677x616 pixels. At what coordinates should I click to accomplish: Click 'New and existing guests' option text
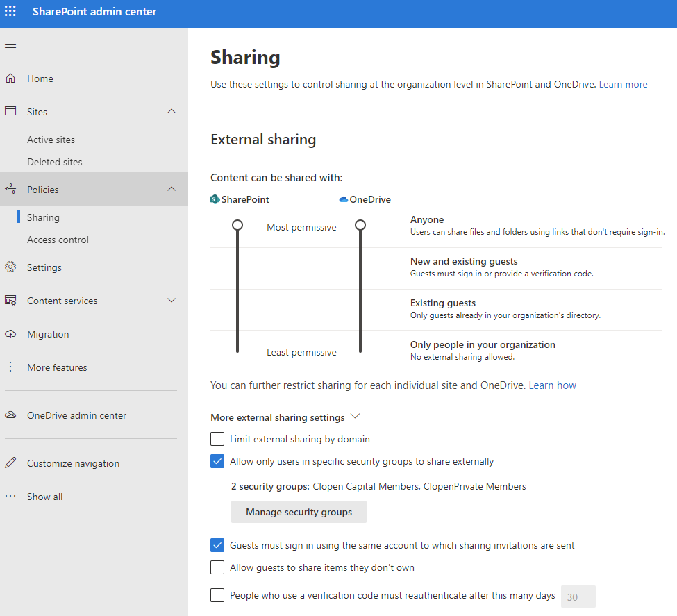(464, 261)
